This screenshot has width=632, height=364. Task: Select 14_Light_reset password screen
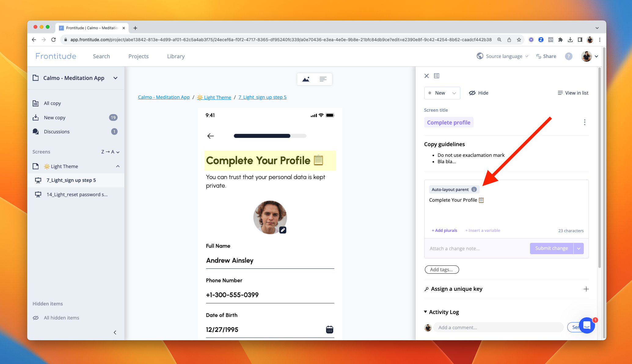(76, 195)
